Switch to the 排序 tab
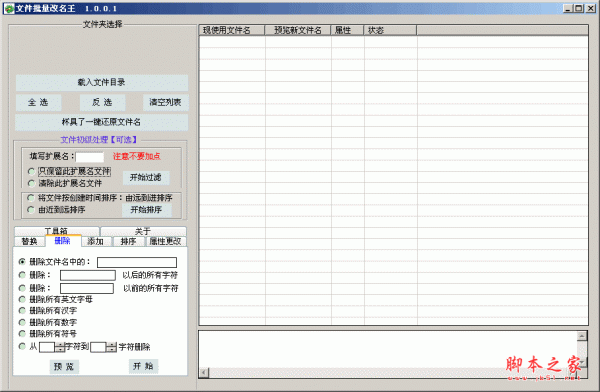 (129, 241)
